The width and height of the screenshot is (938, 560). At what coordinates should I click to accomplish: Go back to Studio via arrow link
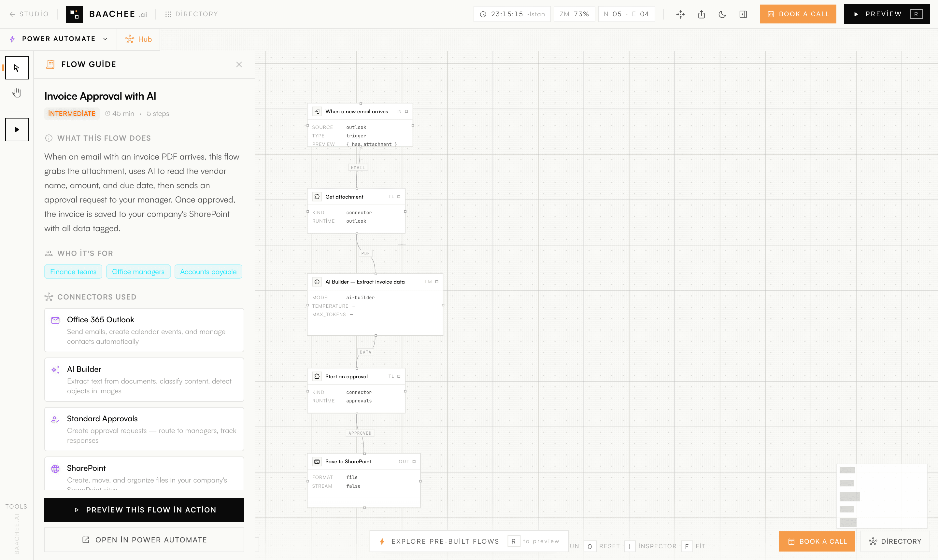(29, 14)
